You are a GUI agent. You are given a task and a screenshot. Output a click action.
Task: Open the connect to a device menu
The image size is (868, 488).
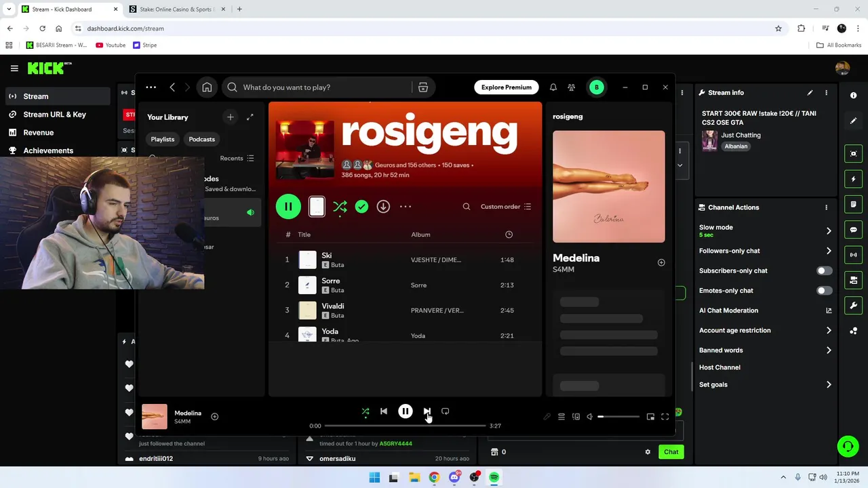click(576, 417)
